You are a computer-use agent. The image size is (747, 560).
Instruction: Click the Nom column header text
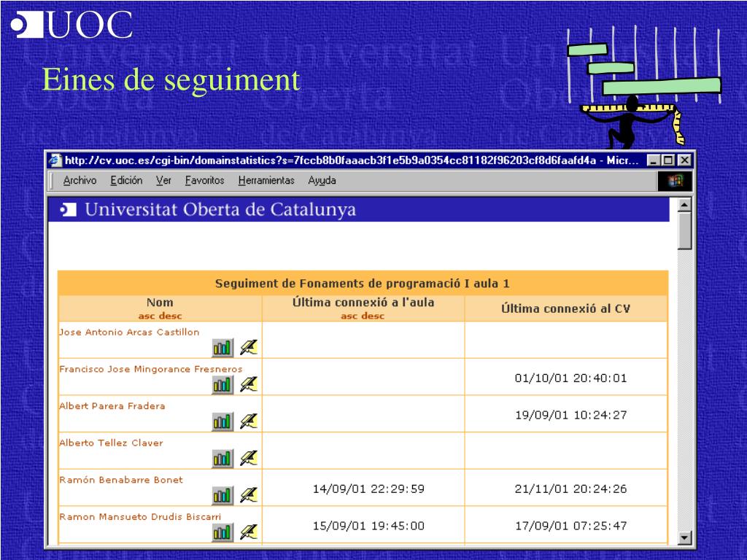click(160, 303)
